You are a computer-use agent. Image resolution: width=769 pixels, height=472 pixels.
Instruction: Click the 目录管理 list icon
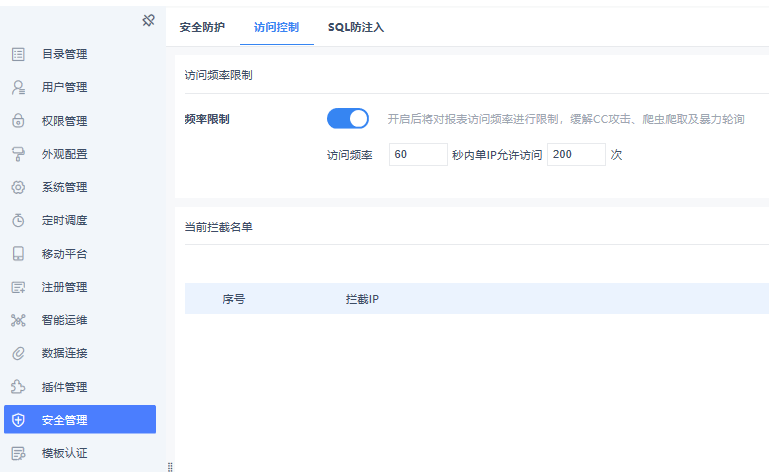pos(18,54)
